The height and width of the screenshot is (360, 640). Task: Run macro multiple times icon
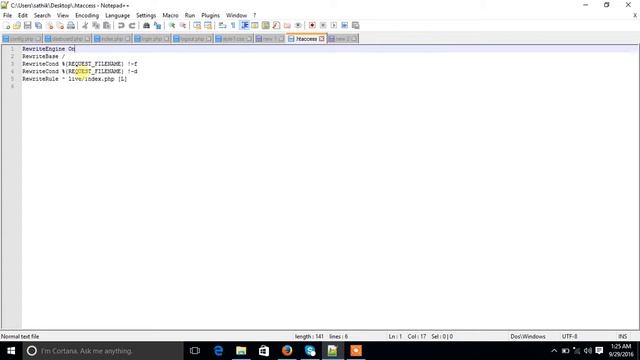coord(344,25)
